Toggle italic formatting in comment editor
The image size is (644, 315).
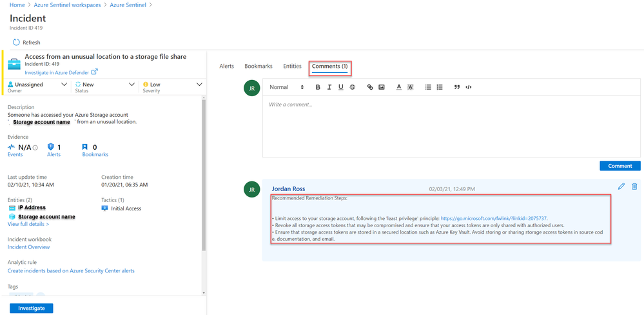[329, 87]
